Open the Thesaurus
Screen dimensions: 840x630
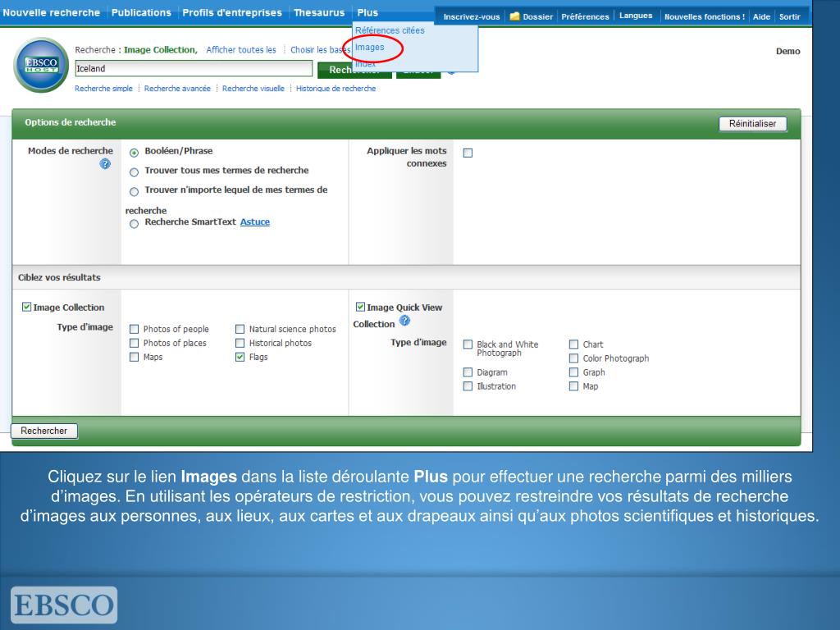(319, 12)
